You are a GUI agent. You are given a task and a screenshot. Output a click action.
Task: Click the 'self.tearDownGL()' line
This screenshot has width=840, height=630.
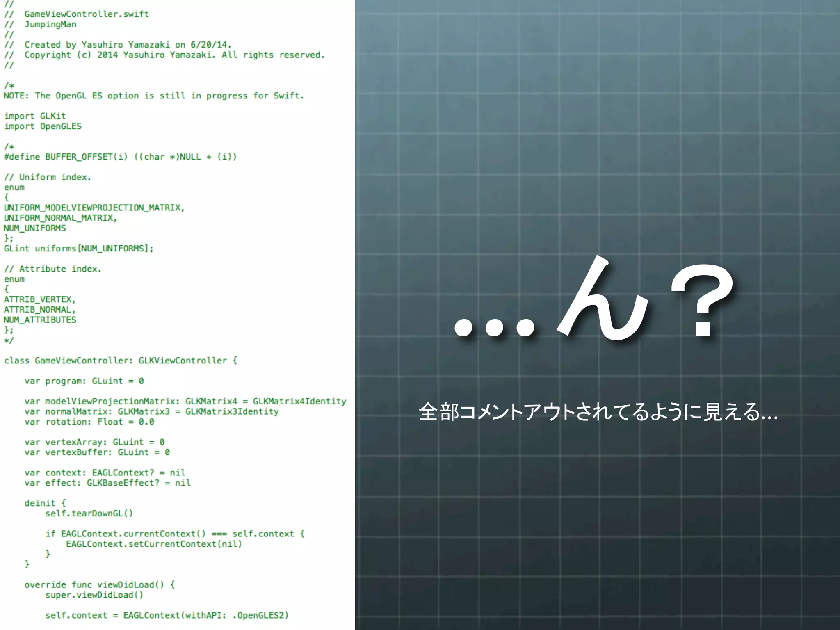pyautogui.click(x=89, y=514)
